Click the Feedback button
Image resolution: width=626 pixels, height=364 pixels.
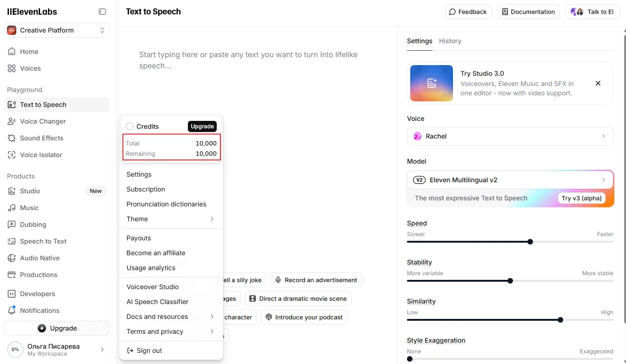(x=469, y=12)
